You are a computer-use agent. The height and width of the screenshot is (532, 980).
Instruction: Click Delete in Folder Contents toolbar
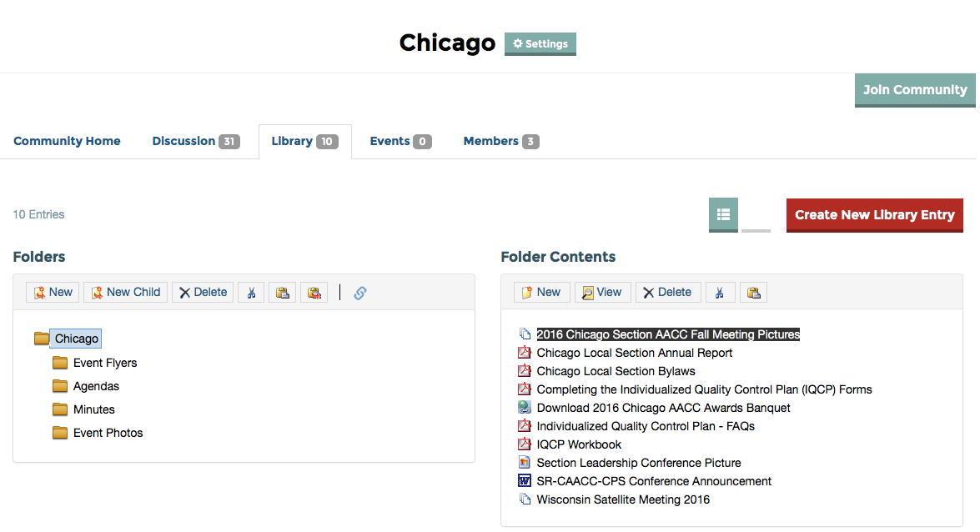point(668,293)
